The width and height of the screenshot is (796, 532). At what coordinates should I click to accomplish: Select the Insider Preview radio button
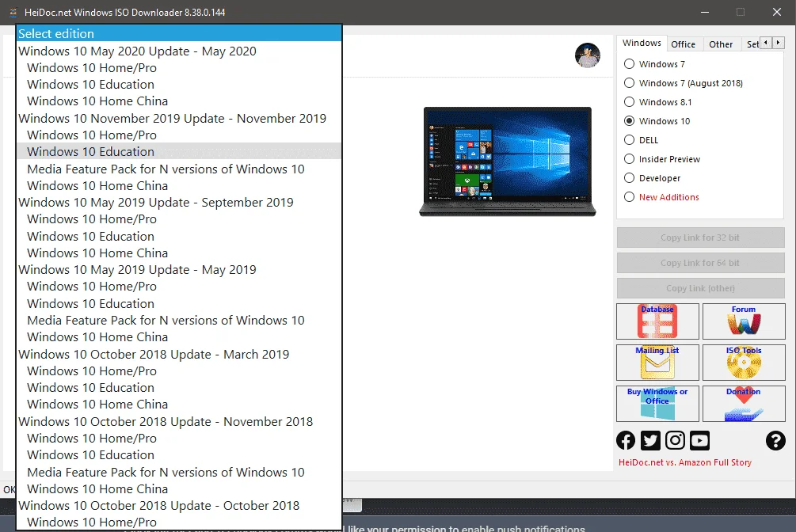tap(629, 159)
